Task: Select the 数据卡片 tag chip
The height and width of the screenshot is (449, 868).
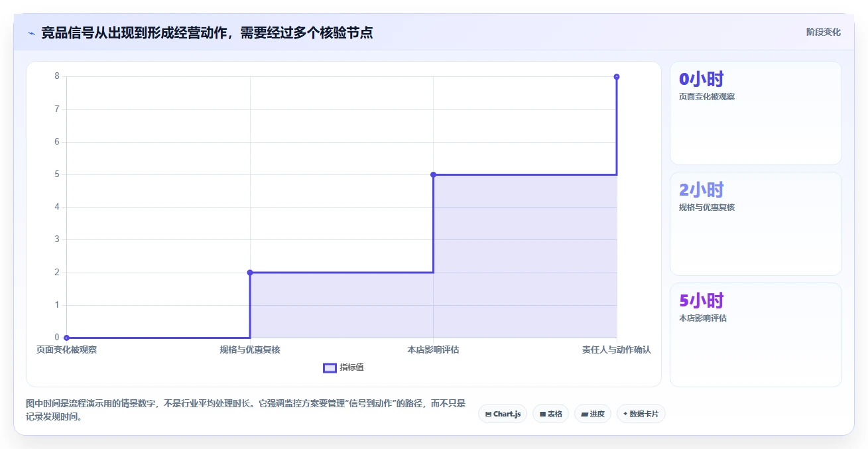Action: 641,414
